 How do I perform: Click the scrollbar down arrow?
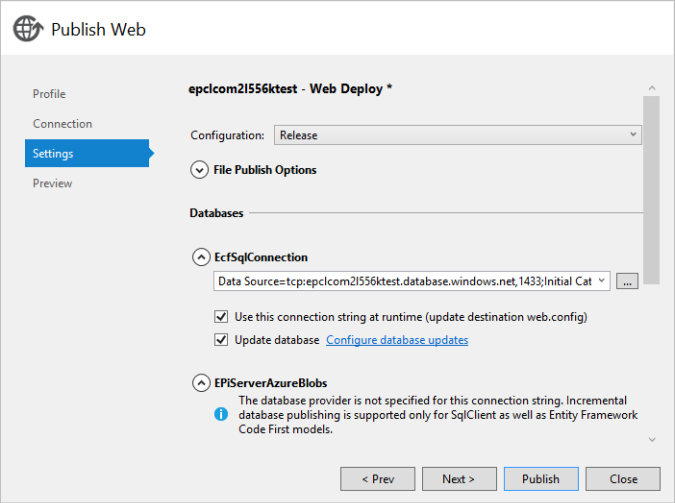click(652, 440)
